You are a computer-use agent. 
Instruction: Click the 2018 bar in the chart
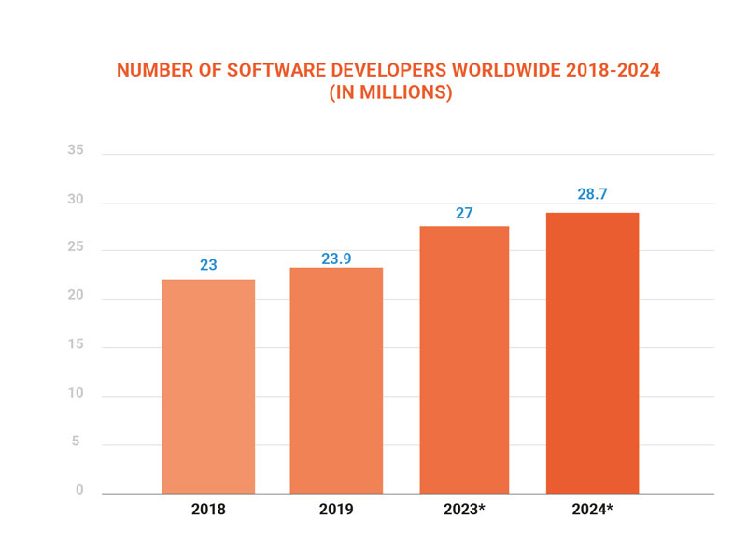click(x=208, y=386)
